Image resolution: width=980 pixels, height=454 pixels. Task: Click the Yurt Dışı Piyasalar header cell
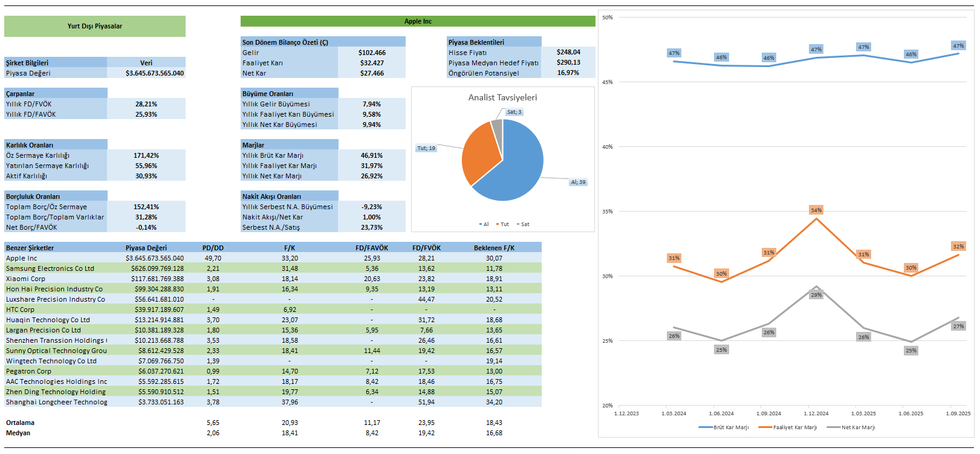(95, 26)
